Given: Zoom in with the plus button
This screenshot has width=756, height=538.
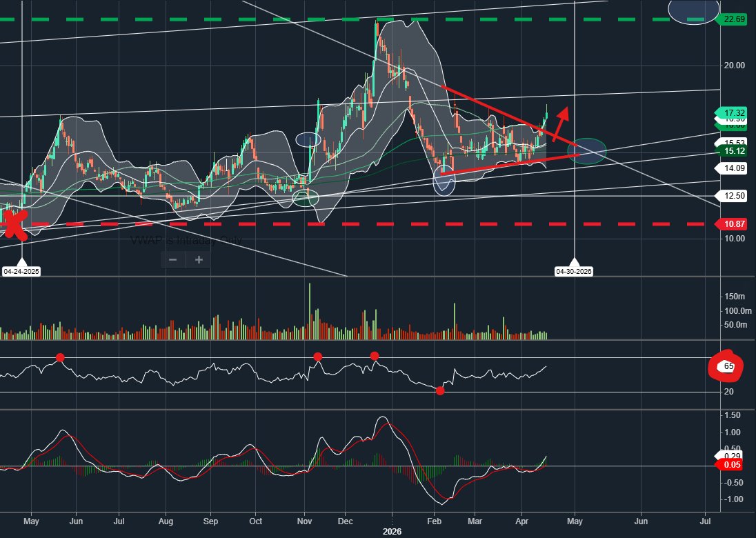Looking at the screenshot, I should click(x=199, y=260).
